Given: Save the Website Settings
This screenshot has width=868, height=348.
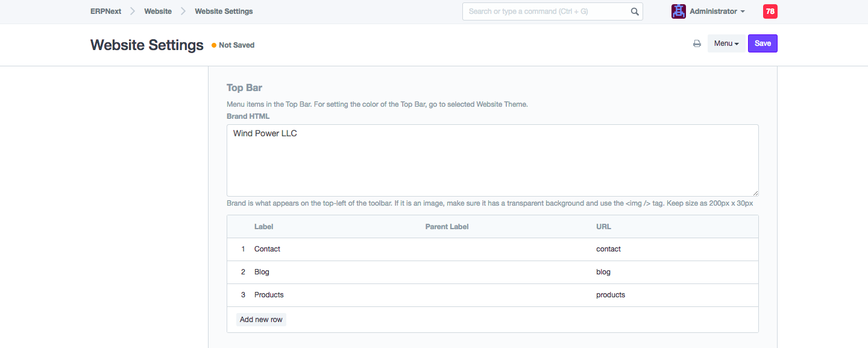Looking at the screenshot, I should click(x=763, y=43).
